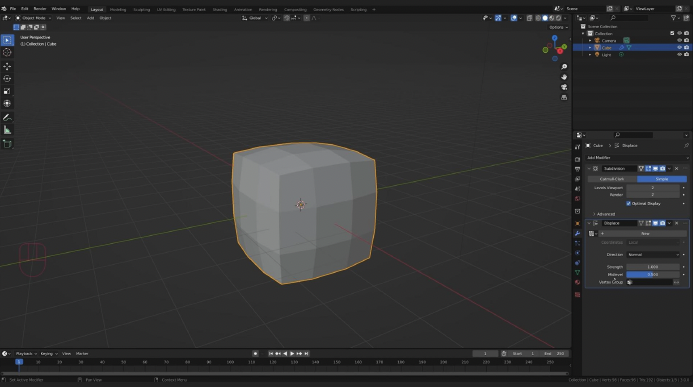Open the Render properties tab
Screen dimensions: 693x387
point(577,159)
